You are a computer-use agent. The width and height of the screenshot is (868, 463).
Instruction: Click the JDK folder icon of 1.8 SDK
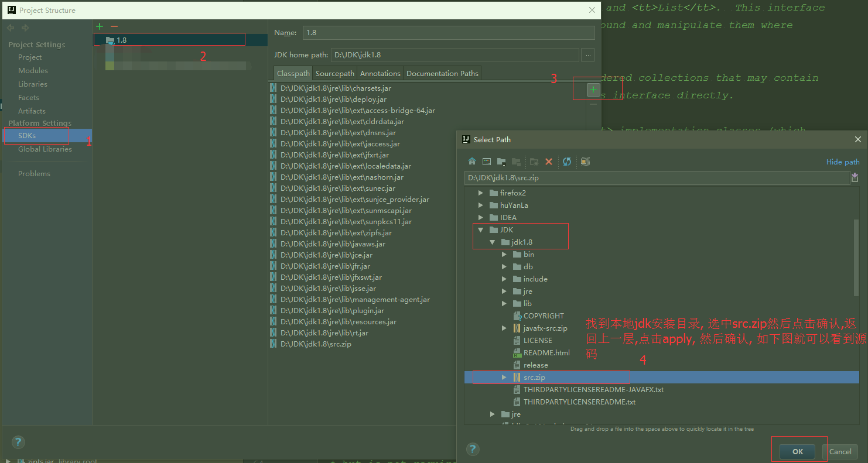[110, 40]
